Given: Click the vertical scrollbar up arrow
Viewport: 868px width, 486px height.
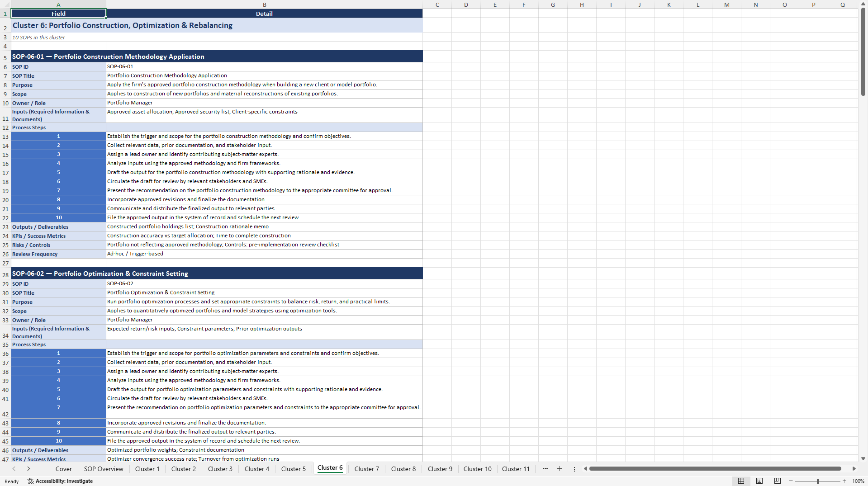Looking at the screenshot, I should point(863,4).
